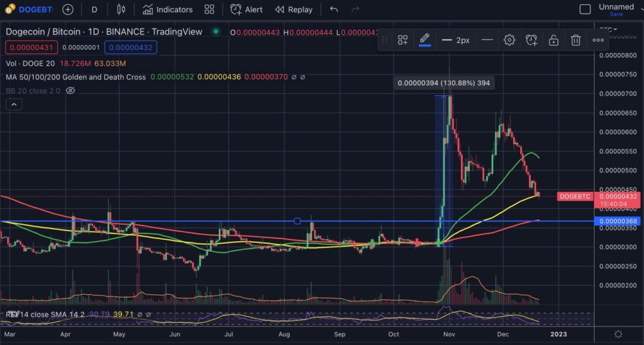Screen dimensions: 644x345
Task: Click the Save link under Unnamed
Action: point(616,14)
